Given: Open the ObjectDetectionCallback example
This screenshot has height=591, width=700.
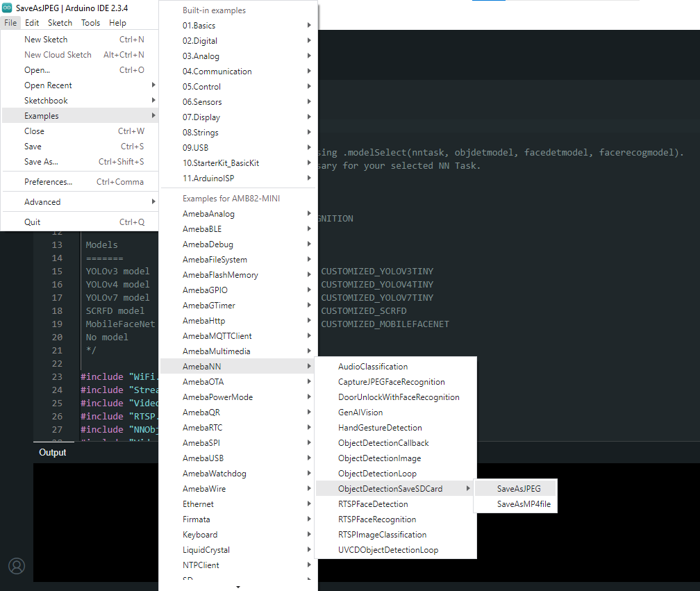Looking at the screenshot, I should click(396, 443).
